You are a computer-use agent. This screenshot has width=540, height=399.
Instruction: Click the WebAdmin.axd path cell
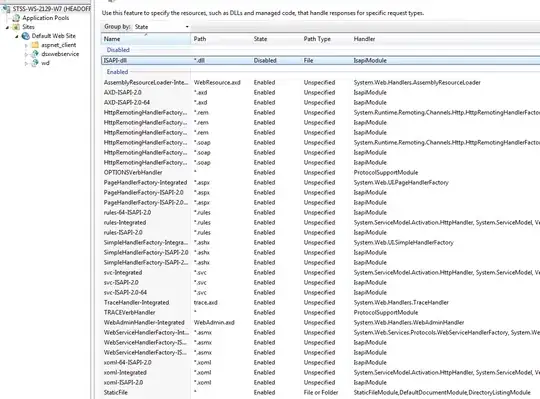(214, 322)
